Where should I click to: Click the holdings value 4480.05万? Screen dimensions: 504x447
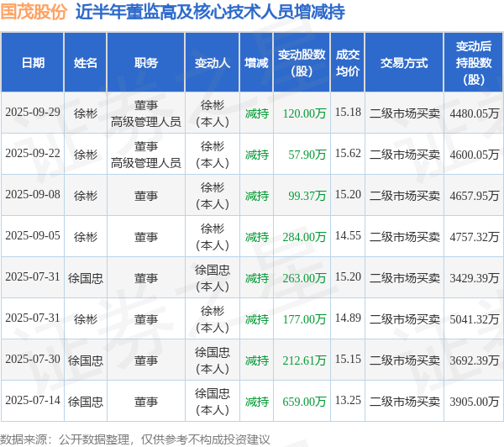click(x=475, y=113)
